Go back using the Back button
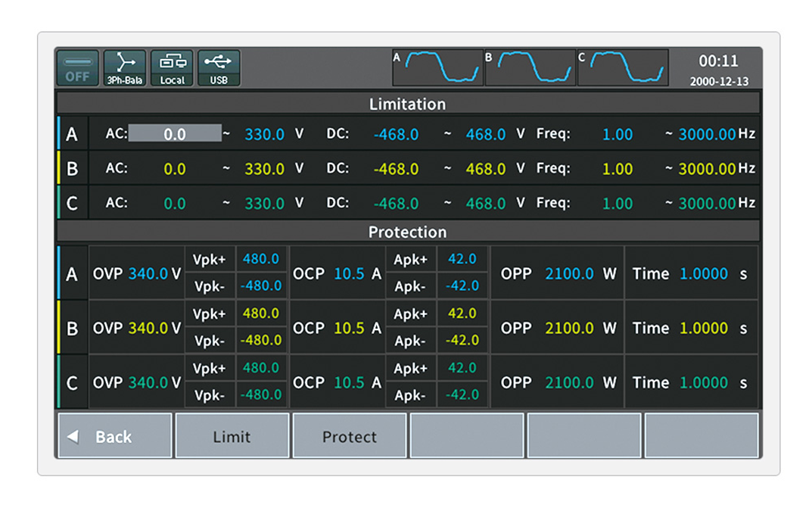Viewport: 812px width, 505px height. coord(114,436)
